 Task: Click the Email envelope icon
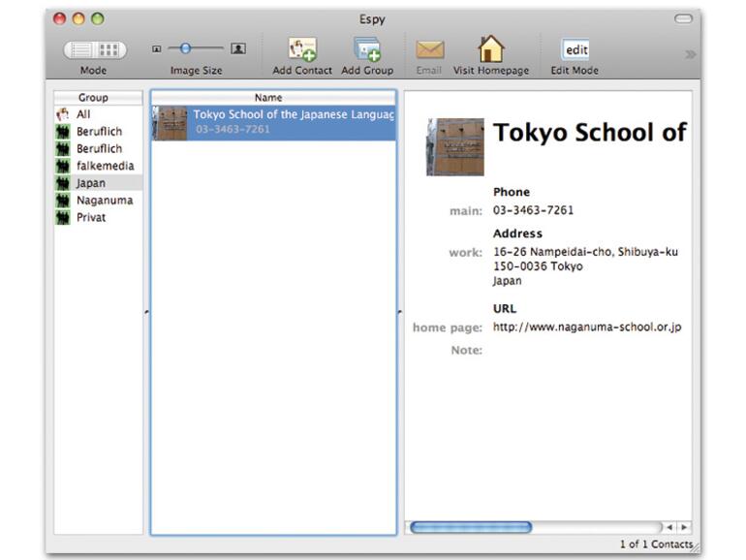tap(429, 49)
